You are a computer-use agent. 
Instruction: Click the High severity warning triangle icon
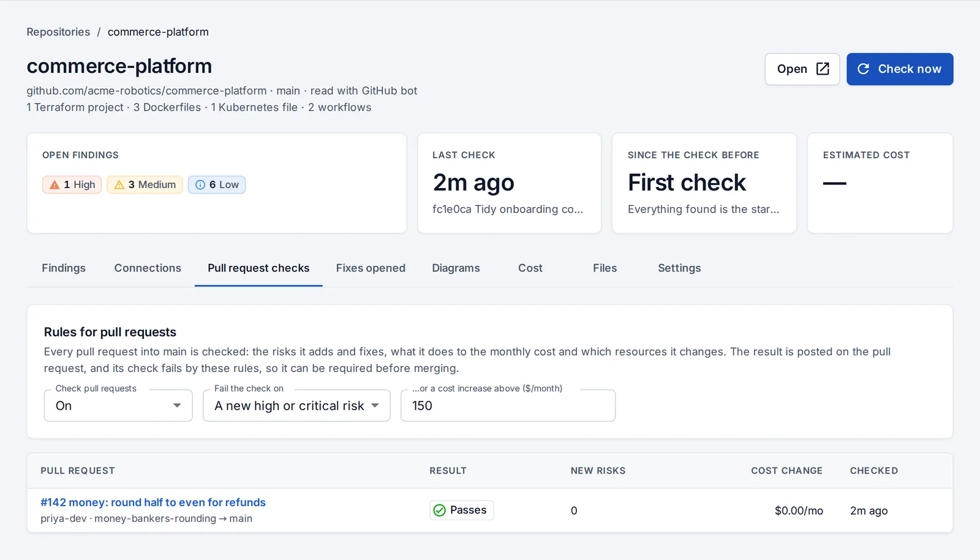click(55, 184)
